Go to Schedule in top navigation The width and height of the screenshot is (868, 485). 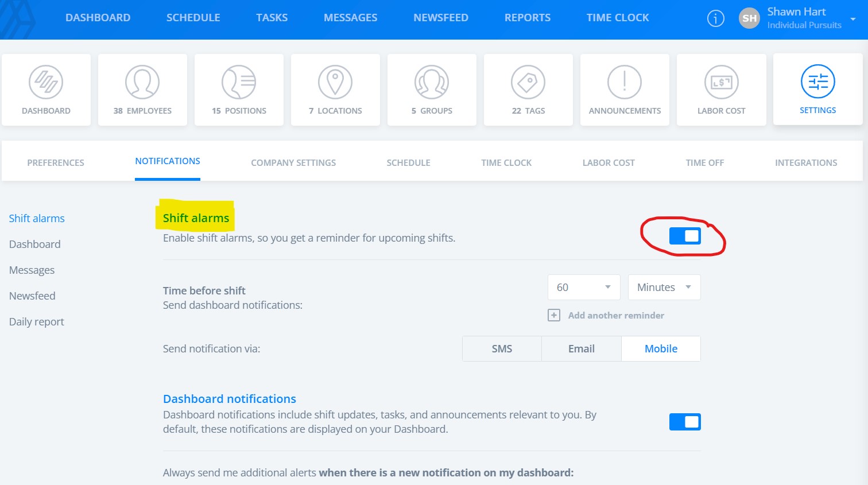193,18
